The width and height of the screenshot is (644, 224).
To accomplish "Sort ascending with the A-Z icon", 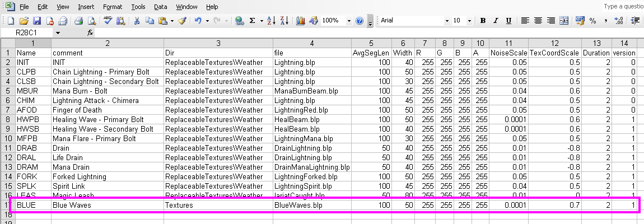I will 271,21.
